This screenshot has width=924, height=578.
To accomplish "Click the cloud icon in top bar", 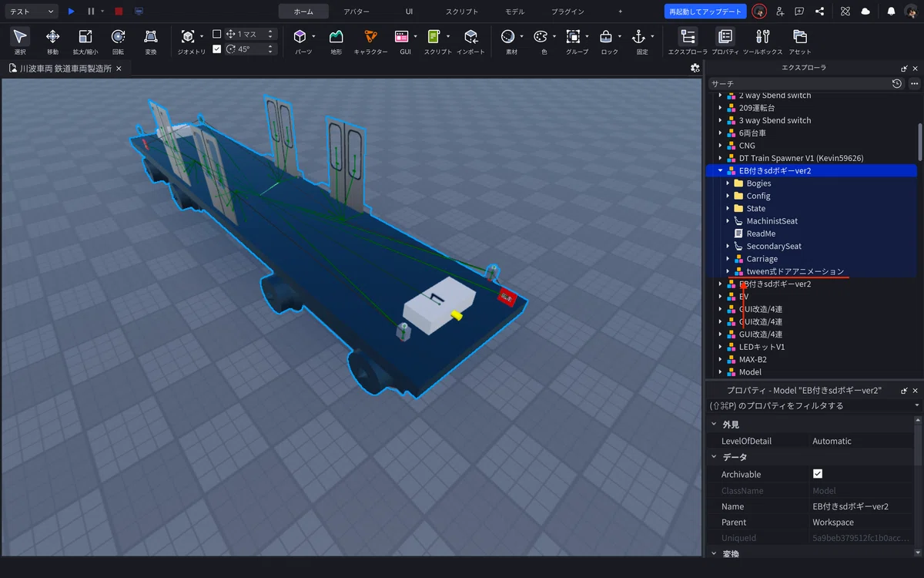I will coord(865,12).
